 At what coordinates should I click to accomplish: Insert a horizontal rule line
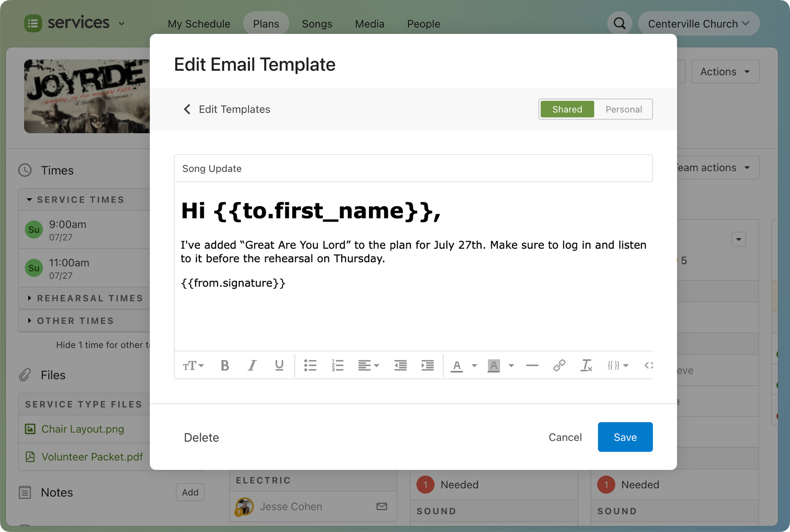coord(532,365)
